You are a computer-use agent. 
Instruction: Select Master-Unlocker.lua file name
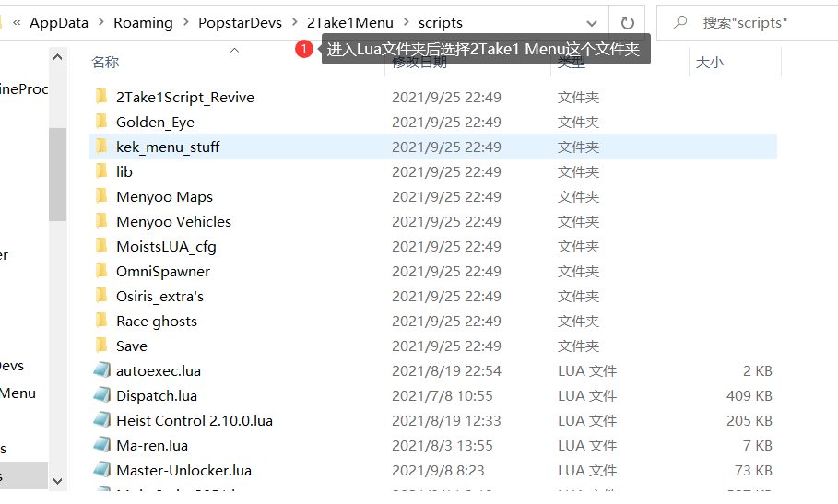[183, 470]
